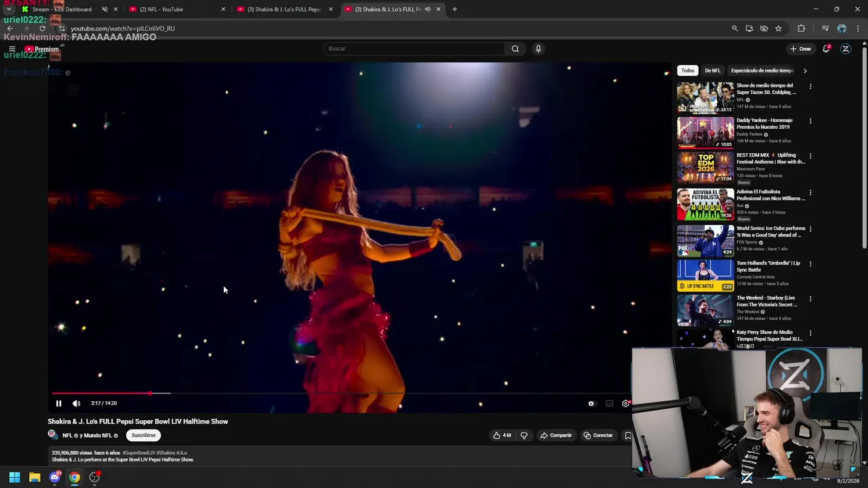Go to YouTube Premium home logo
868x488 pixels.
(42, 49)
